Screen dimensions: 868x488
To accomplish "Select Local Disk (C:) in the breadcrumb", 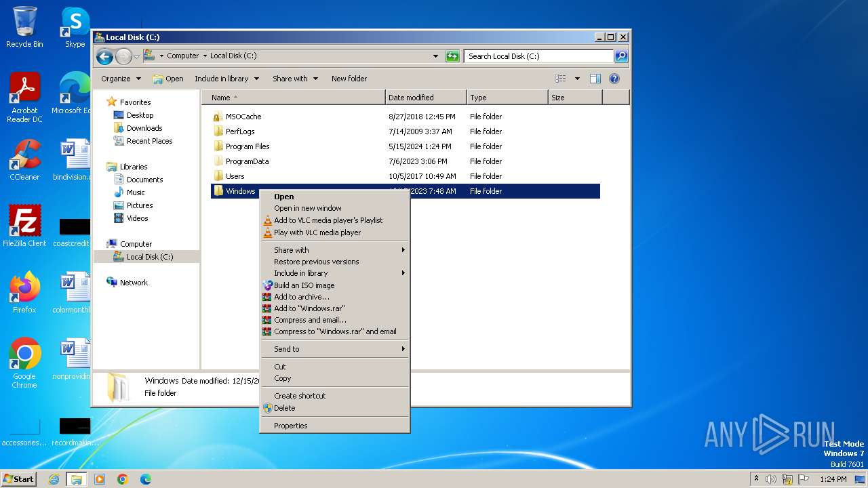I will pos(233,56).
